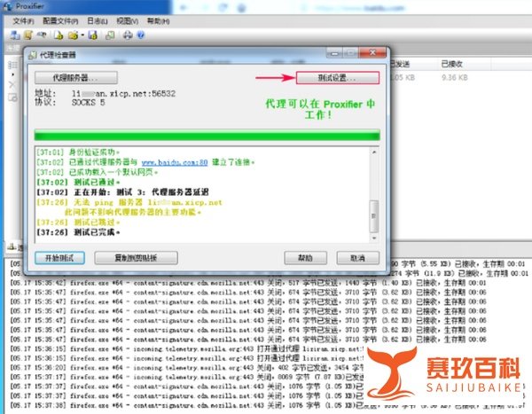Select main log row timestamped 15:35:42
532x414 pixels.
[x=248, y=283]
